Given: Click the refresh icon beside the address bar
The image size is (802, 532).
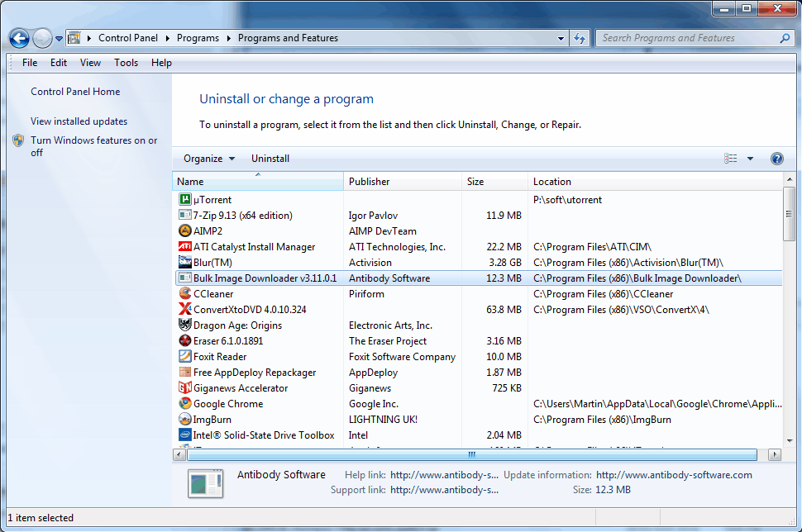Looking at the screenshot, I should tap(580, 38).
